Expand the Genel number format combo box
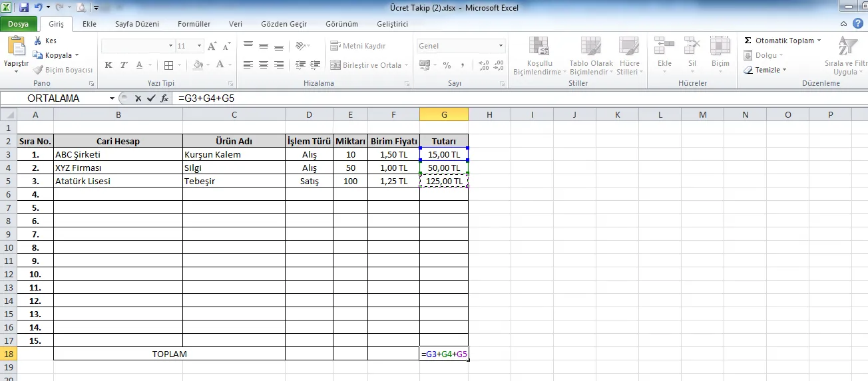The height and width of the screenshot is (381, 868). 501,46
